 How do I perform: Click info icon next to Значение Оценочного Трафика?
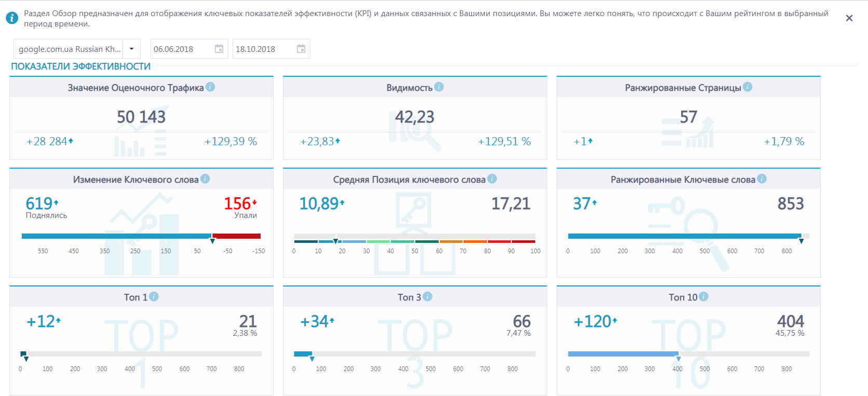tap(210, 87)
